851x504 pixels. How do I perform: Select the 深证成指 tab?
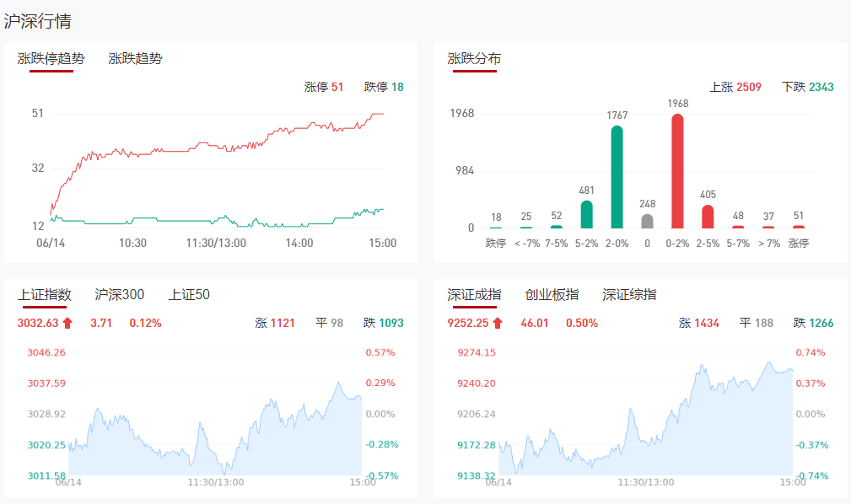point(474,295)
